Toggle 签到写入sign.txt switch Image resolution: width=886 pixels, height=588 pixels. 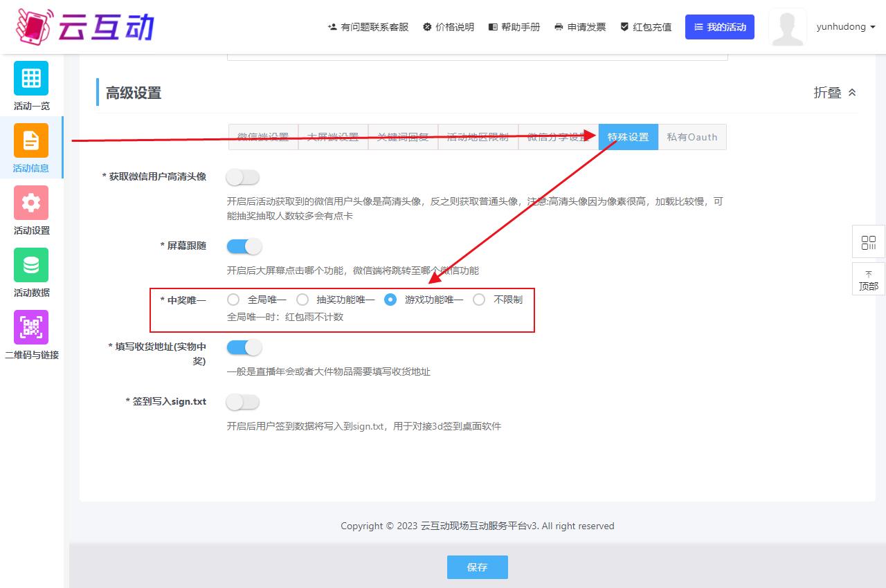point(243,401)
